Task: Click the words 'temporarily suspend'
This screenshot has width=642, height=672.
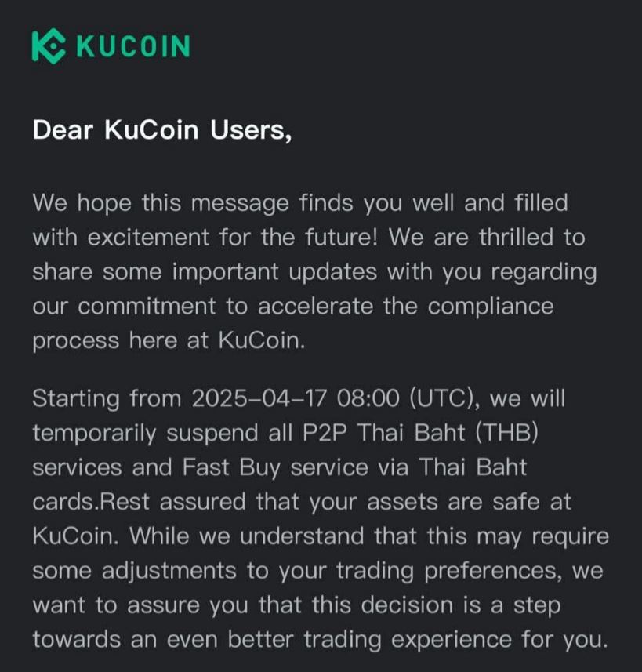Action: point(145,433)
